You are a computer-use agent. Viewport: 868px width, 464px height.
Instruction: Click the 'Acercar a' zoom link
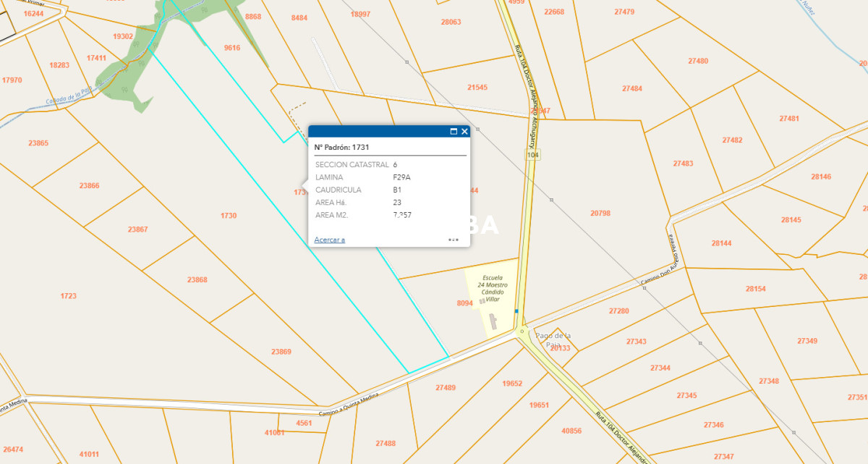[x=329, y=240]
